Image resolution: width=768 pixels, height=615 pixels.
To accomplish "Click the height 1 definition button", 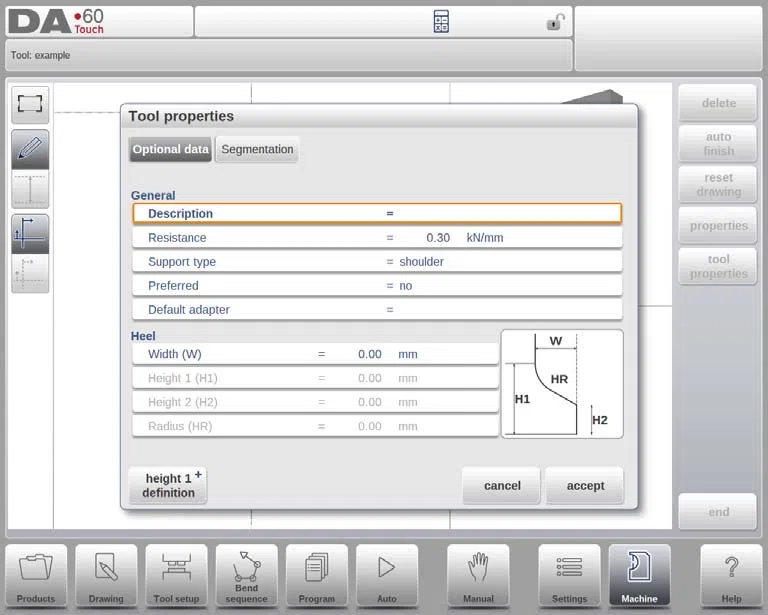I will [168, 485].
